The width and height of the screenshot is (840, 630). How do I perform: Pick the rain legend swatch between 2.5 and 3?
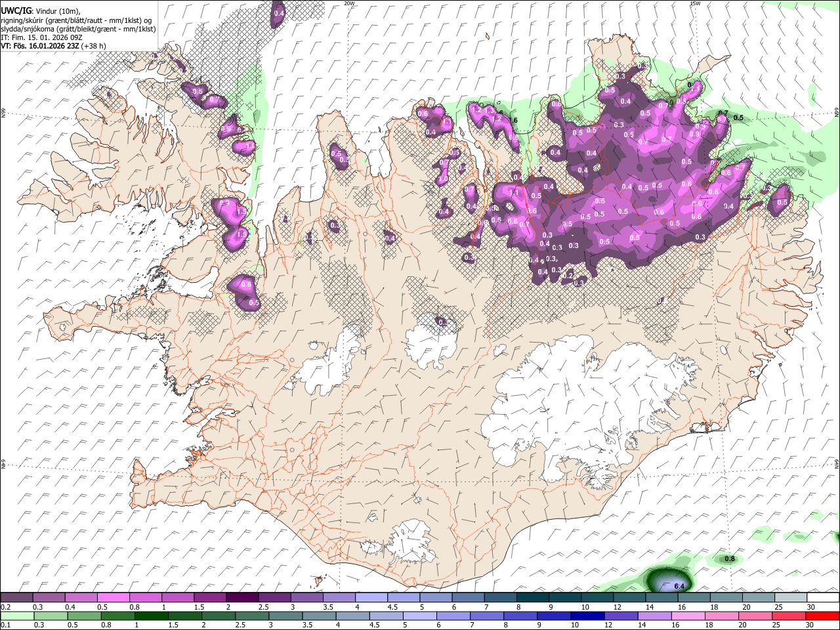[x=252, y=616]
